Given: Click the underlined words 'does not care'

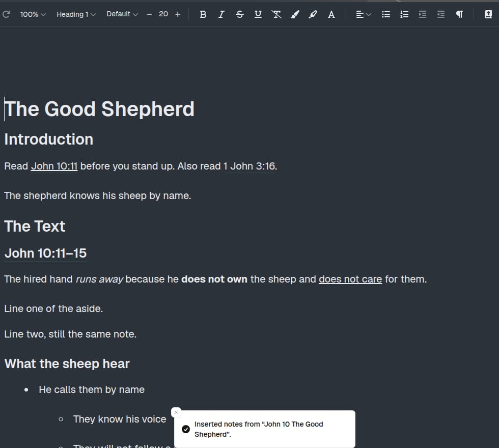Looking at the screenshot, I should pyautogui.click(x=350, y=279).
